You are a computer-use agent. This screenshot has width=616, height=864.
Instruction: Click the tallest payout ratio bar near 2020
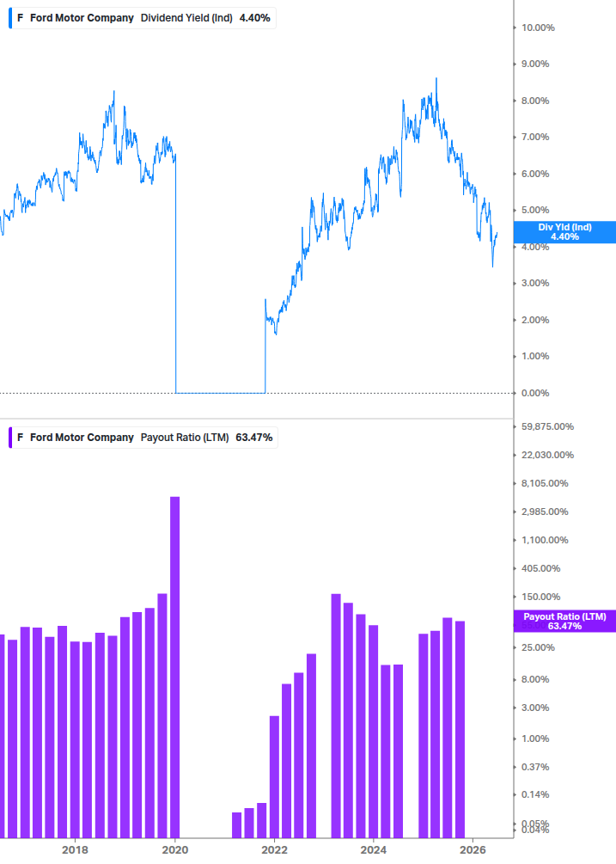click(174, 667)
